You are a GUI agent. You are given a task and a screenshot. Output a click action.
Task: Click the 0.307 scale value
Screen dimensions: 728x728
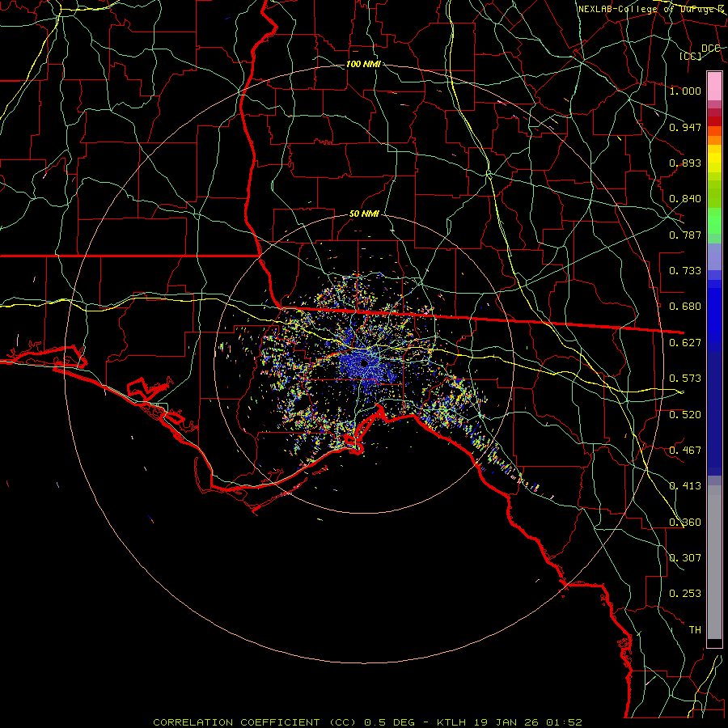coord(685,558)
